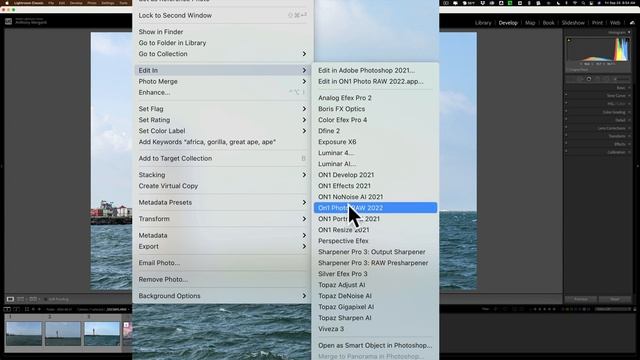Image resolution: width=640 pixels, height=360 pixels.
Task: Choose Open as Smart Object in Photoshop
Action: (375, 345)
